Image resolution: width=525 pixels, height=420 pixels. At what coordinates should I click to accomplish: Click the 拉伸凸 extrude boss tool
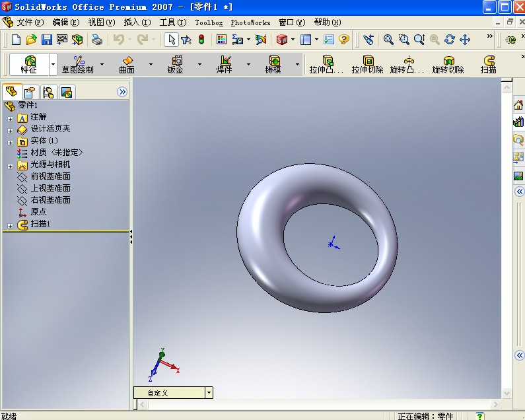pos(326,64)
